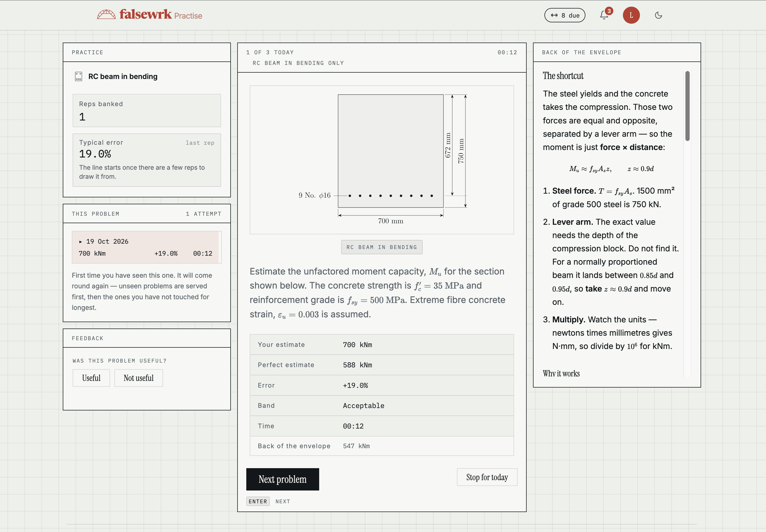
Task: Click the Perfect estimate value 588 kNm
Action: tap(357, 365)
